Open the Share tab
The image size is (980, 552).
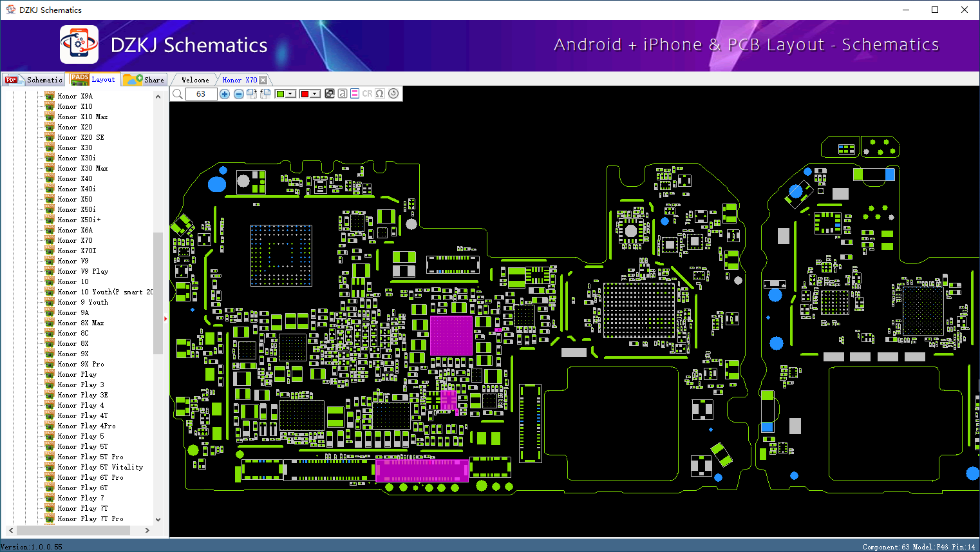[x=145, y=80]
